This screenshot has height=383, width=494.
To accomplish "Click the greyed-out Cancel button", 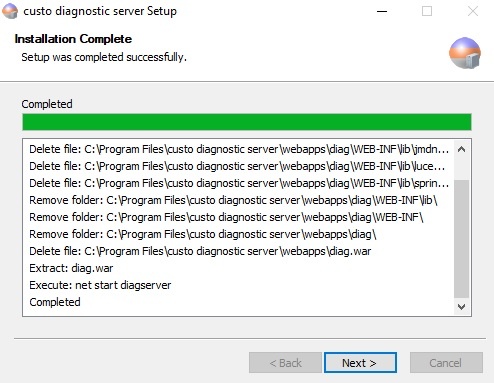I will click(x=446, y=363).
